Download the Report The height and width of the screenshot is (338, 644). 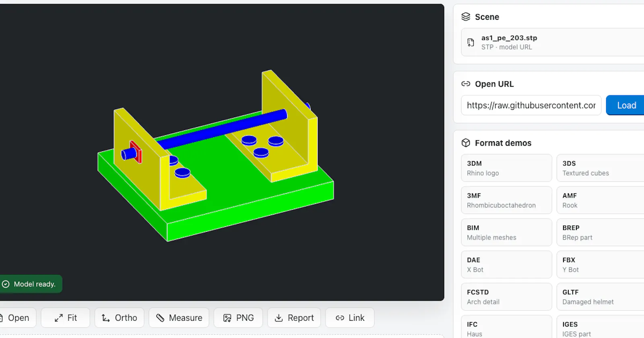pos(294,318)
